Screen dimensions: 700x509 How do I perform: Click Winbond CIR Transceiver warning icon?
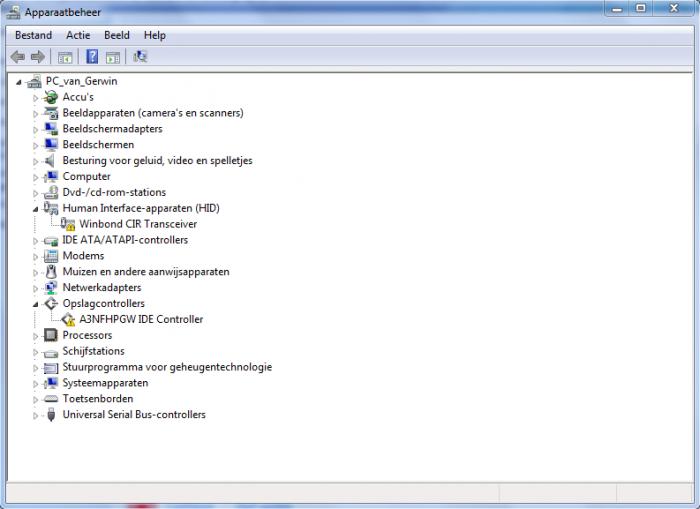[x=68, y=224]
